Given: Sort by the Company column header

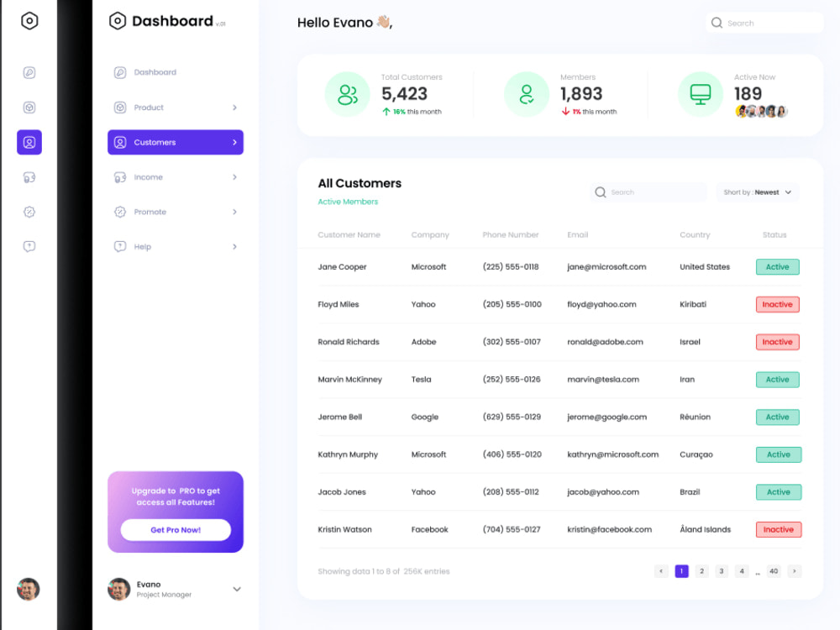Looking at the screenshot, I should click(x=430, y=234).
